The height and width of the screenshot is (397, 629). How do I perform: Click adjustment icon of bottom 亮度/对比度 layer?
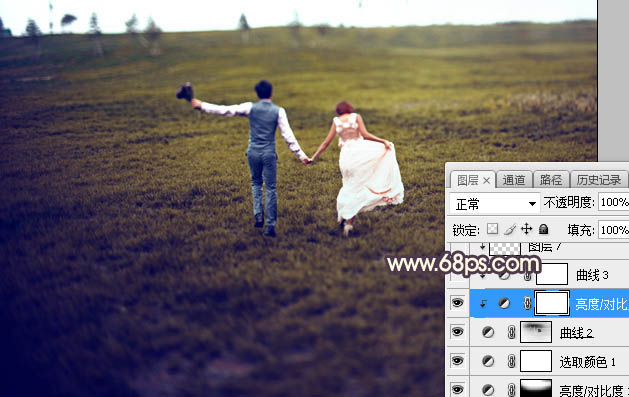click(488, 389)
